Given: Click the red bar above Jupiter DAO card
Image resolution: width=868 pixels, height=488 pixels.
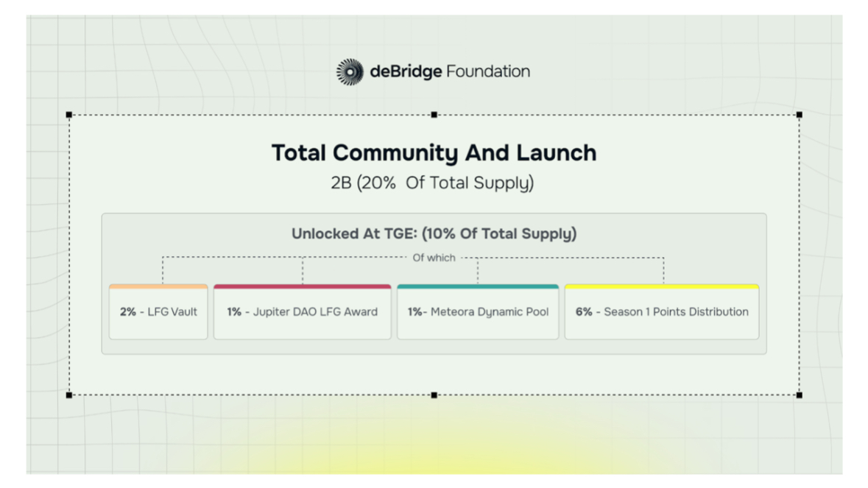Looking at the screenshot, I should [303, 286].
